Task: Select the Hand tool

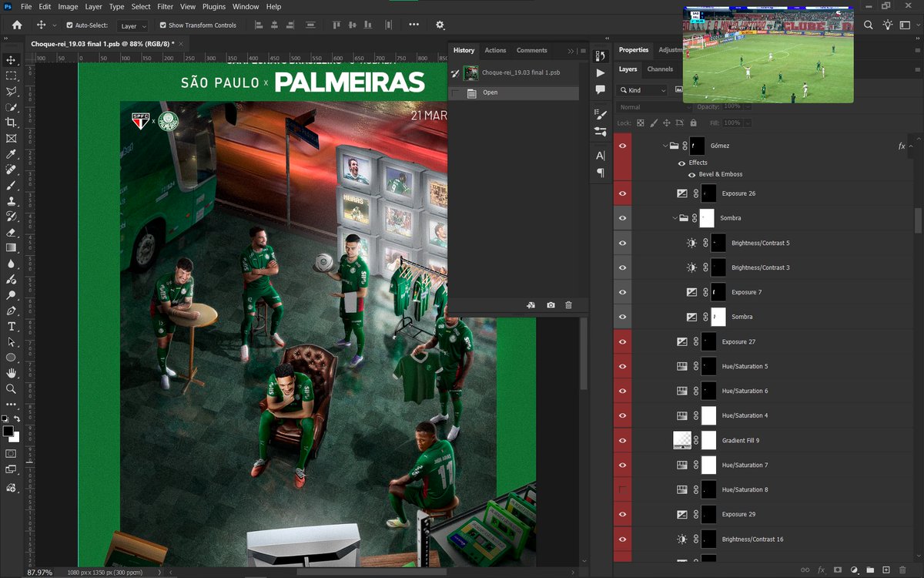Action: click(11, 374)
